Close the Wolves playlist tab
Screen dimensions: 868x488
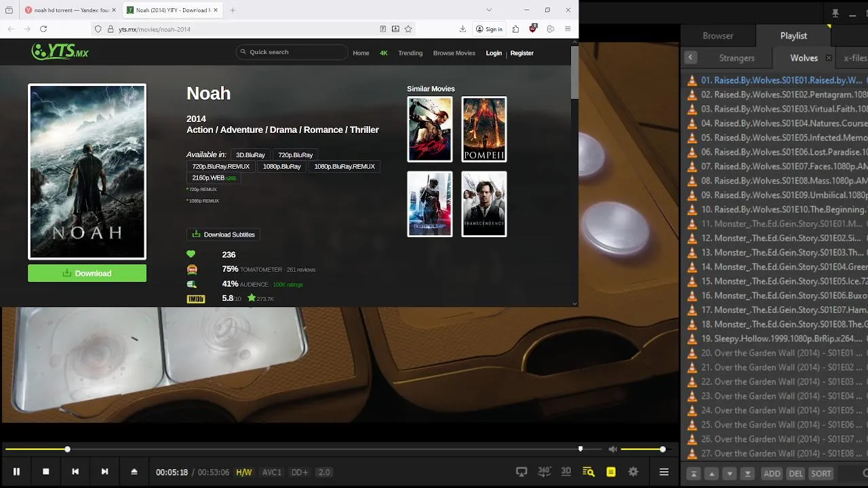click(829, 58)
